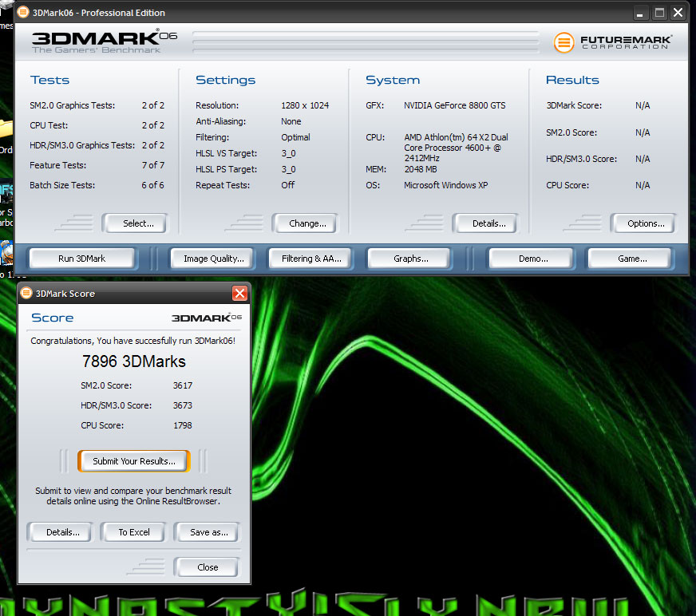This screenshot has height=616, width=696.
Task: Click the Settings heading
Action: tap(226, 80)
